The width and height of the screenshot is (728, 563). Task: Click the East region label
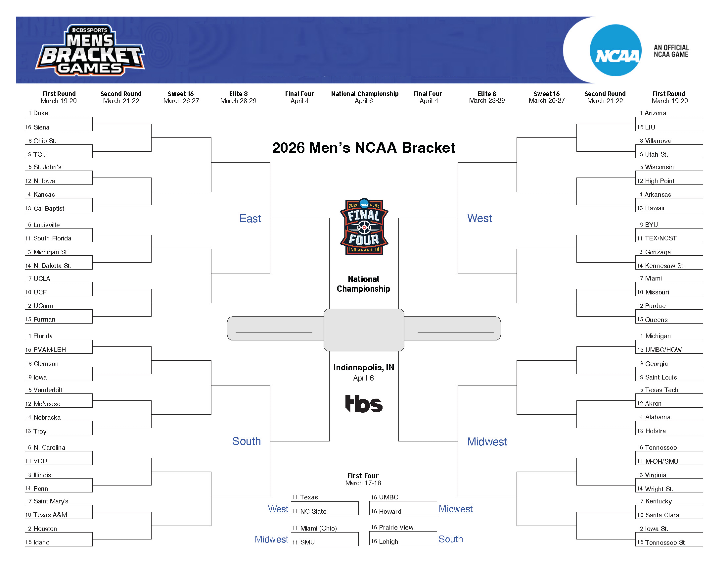(x=250, y=218)
